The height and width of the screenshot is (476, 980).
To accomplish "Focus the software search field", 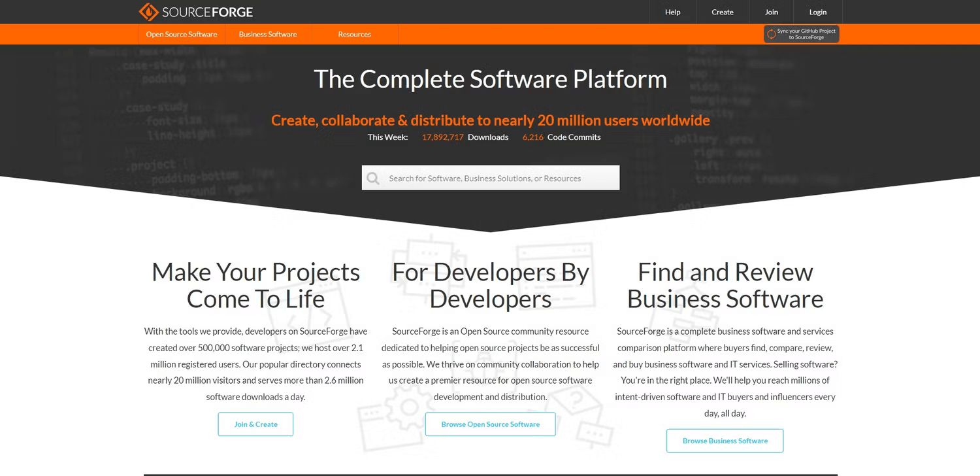I will (x=491, y=178).
